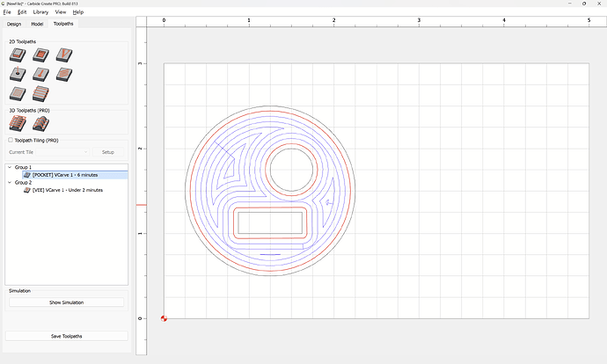Image resolution: width=607 pixels, height=364 pixels.
Task: Close the Carbide Create window
Action: [x=599, y=4]
